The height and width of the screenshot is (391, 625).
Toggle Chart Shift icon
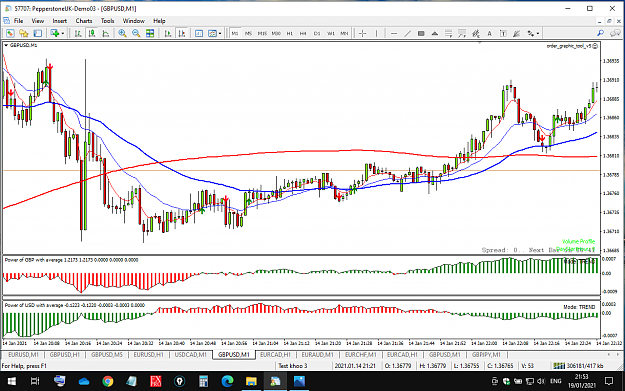coord(182,33)
